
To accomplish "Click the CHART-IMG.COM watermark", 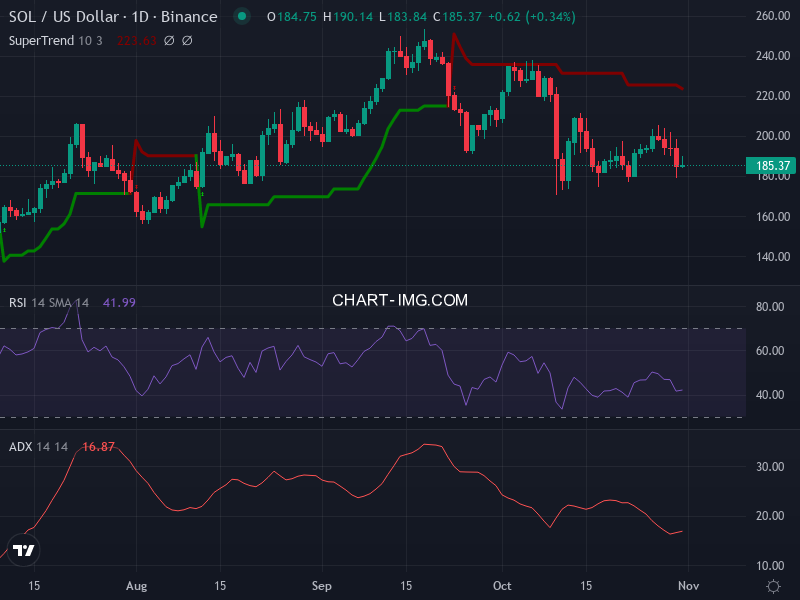I will pyautogui.click(x=400, y=300).
